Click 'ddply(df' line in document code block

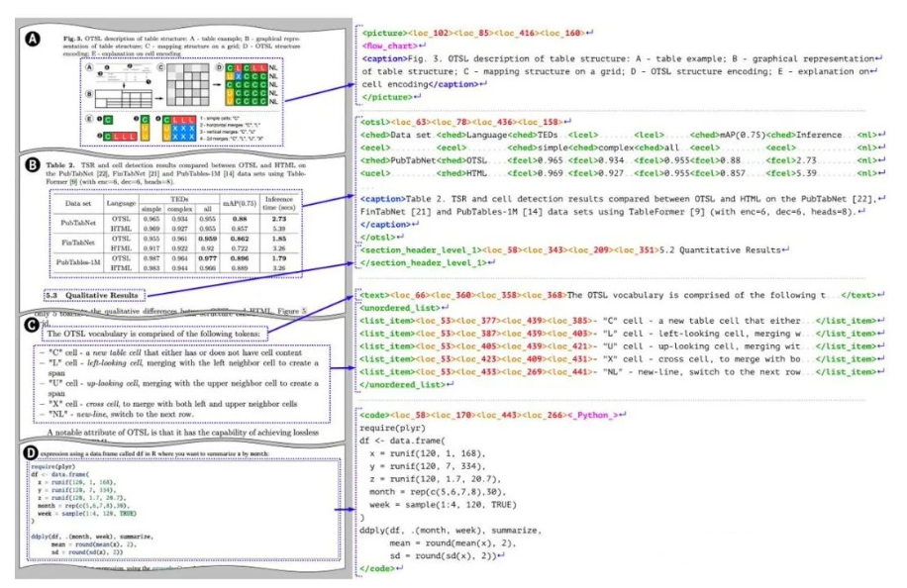click(92, 537)
